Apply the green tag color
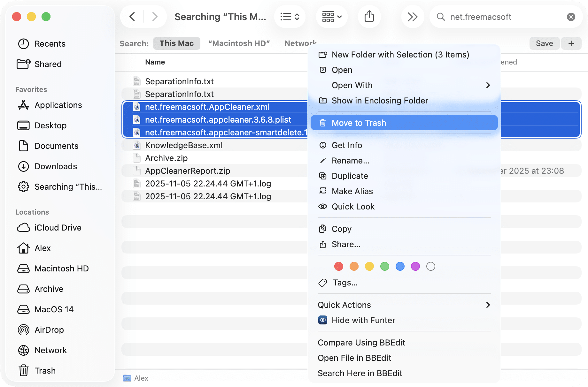588x387 pixels. [385, 266]
